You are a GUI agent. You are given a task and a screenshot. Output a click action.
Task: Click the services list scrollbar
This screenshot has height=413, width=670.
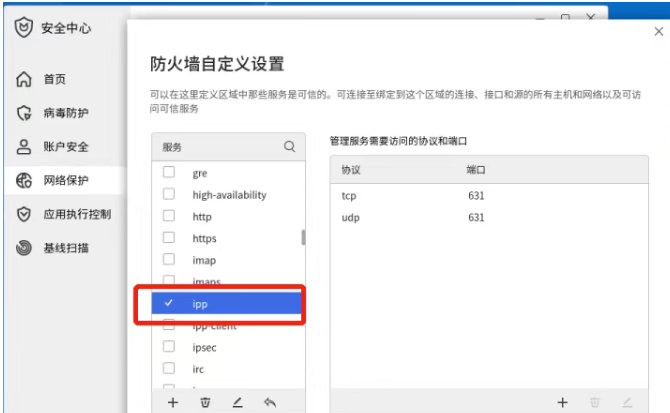pos(303,238)
